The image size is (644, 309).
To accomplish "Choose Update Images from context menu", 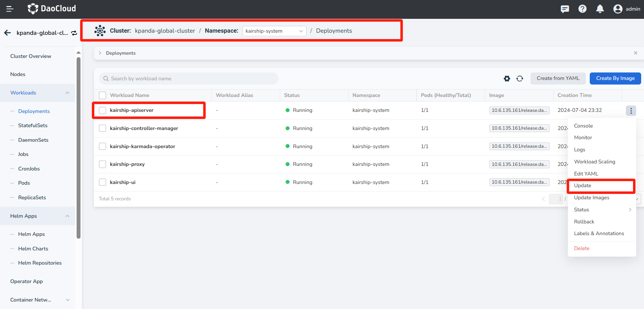I will tap(592, 197).
